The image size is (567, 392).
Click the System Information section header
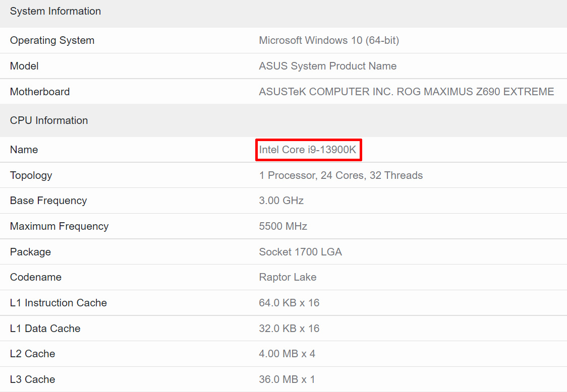pos(55,11)
